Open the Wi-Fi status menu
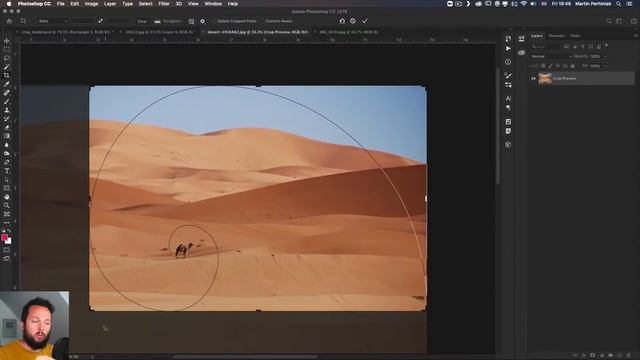Image resolution: width=640 pixels, height=360 pixels. pos(524,4)
